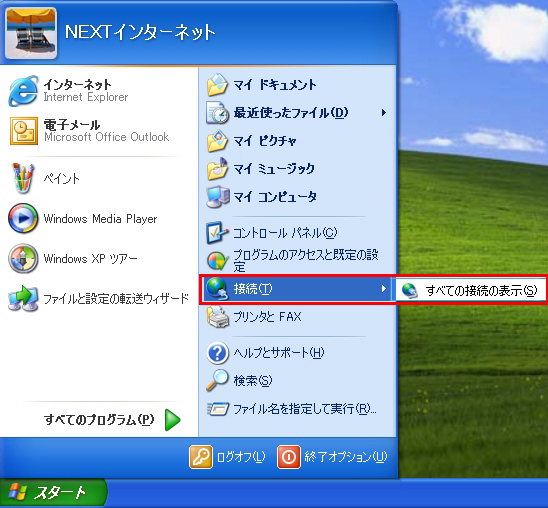The width and height of the screenshot is (548, 508).
Task: Open コントロール パネル(C) menu entry text
Action: 285,233
